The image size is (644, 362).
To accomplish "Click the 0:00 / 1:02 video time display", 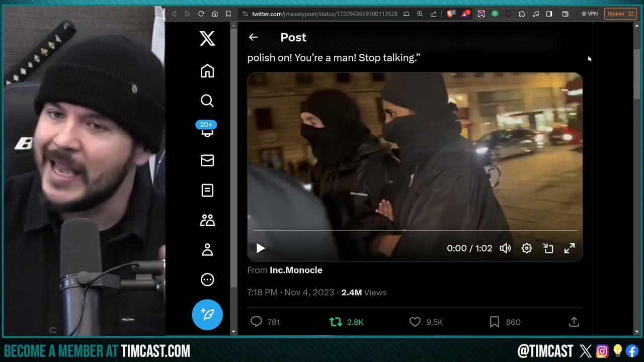I will 469,248.
